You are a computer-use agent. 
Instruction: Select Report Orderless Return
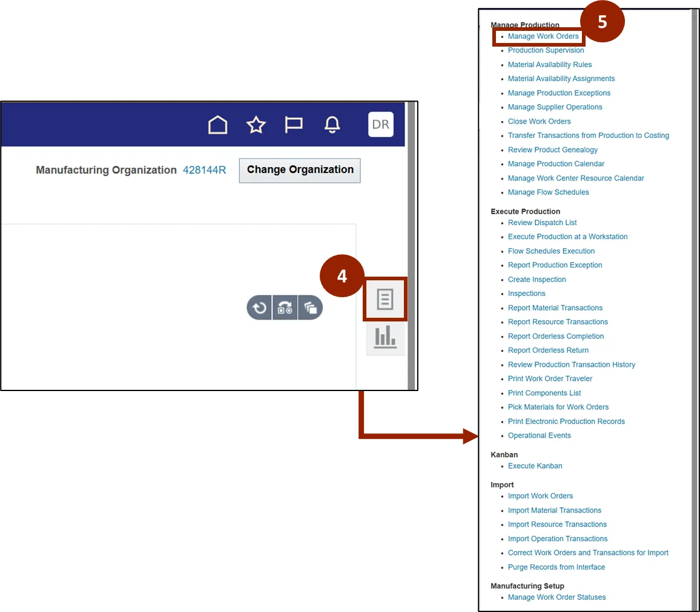click(x=548, y=350)
